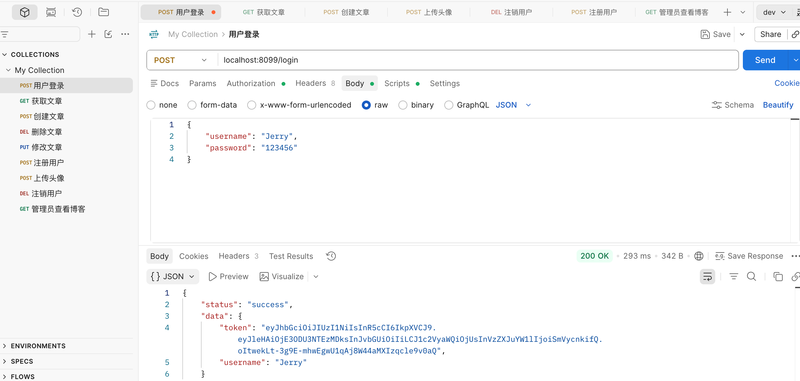Switch to the POST 创建文章 tab
This screenshot has height=381, width=800.
coord(346,12)
